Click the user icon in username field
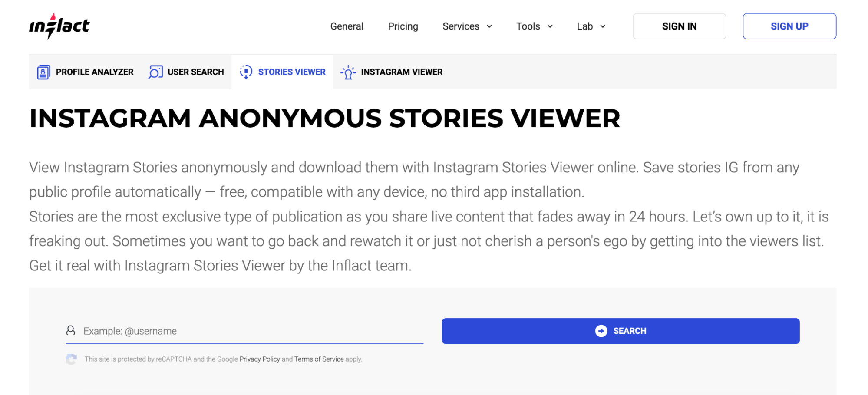 point(71,331)
